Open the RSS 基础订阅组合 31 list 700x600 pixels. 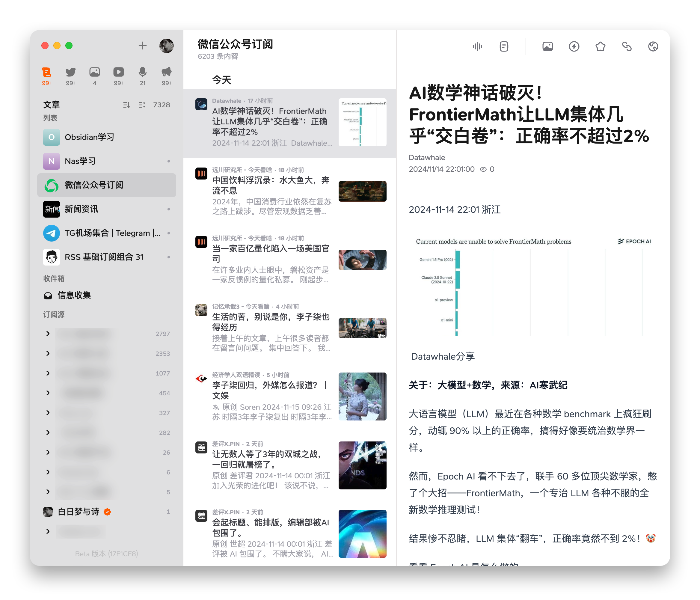(106, 257)
